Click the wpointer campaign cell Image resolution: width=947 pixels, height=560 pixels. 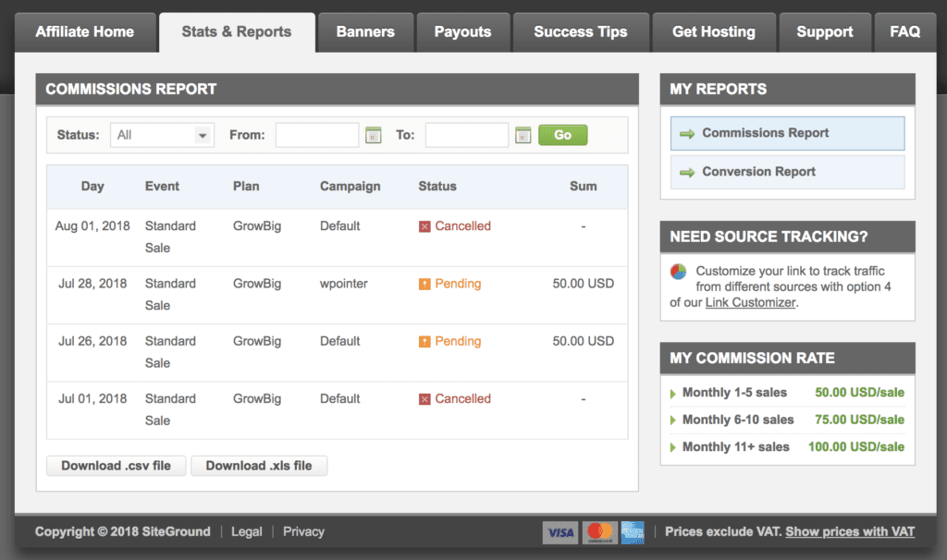344,284
